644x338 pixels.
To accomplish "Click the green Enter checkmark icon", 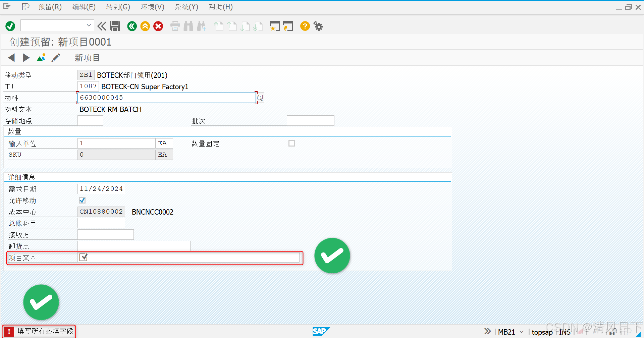I will click(10, 26).
